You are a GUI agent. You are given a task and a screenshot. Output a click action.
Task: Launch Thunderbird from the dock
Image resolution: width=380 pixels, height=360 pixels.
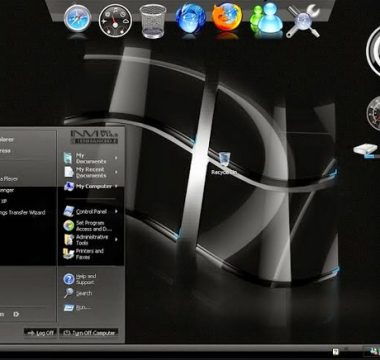point(191,18)
